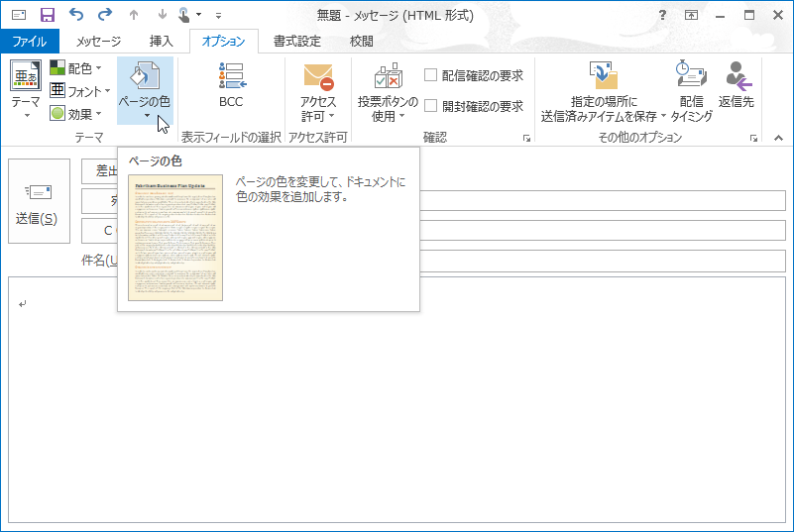Click the 送信(S) send button

click(x=39, y=201)
